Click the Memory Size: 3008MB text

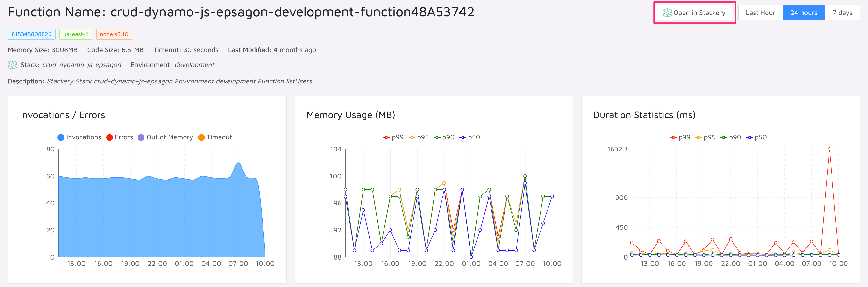[43, 50]
